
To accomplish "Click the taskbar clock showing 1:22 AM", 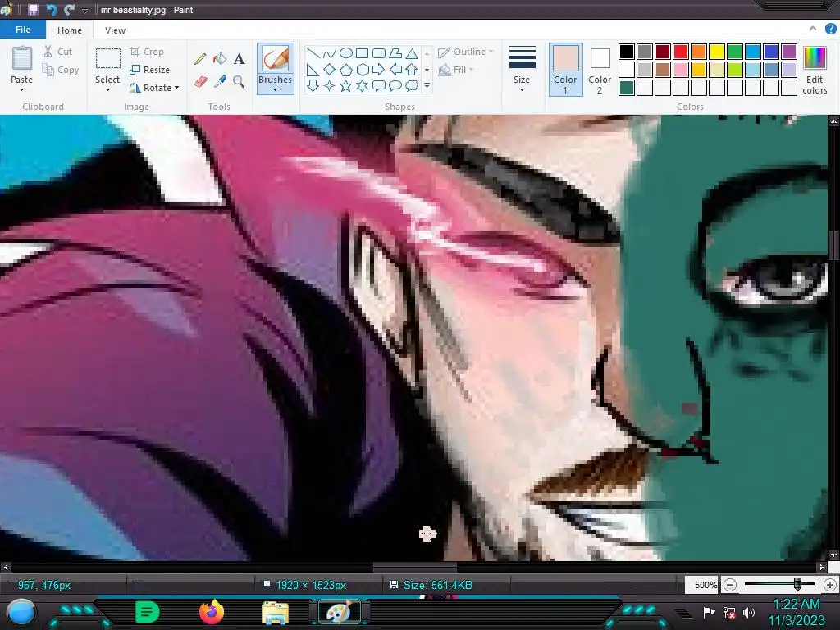I will point(797,612).
